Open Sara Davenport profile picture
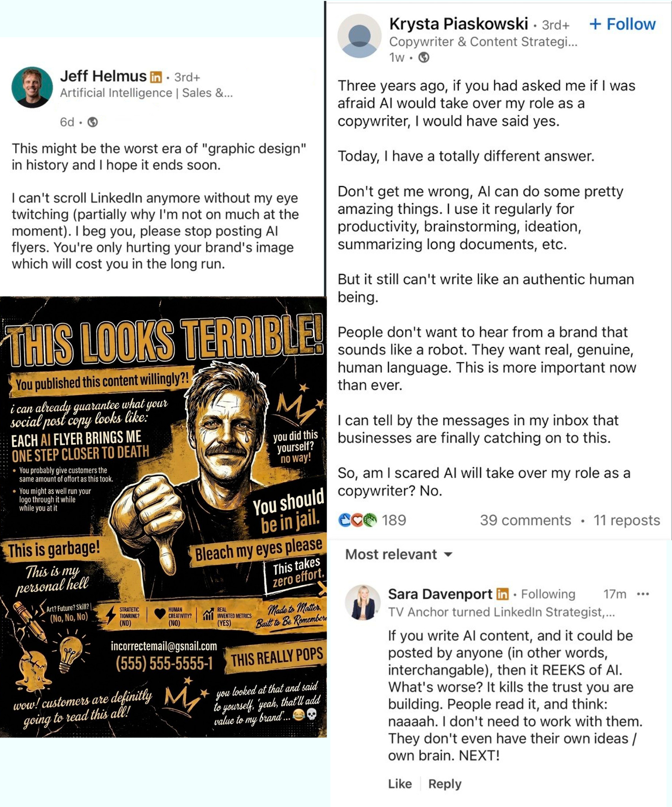Viewport: 672px width, 807px height. 363,603
